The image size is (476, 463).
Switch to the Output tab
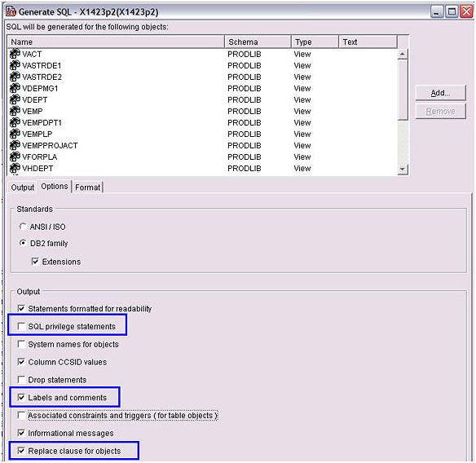23,187
